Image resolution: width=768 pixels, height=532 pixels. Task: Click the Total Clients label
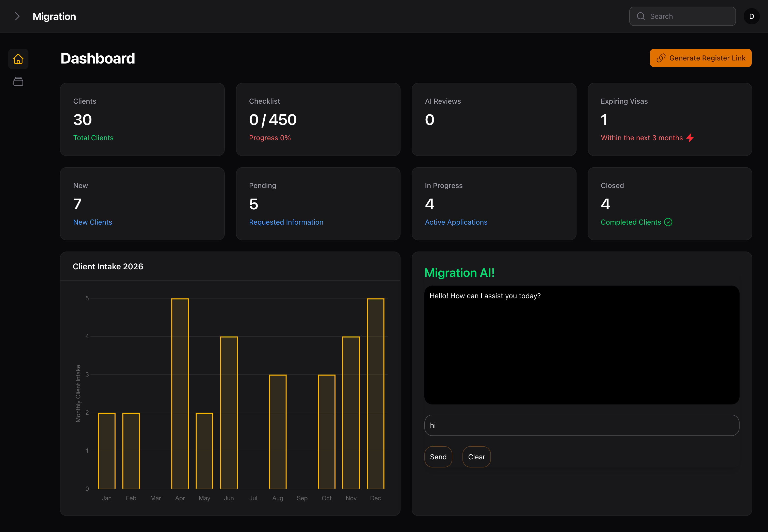click(93, 138)
